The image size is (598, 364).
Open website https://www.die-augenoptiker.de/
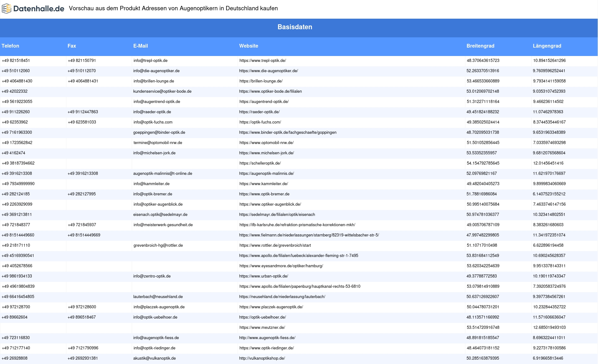pyautogui.click(x=268, y=71)
